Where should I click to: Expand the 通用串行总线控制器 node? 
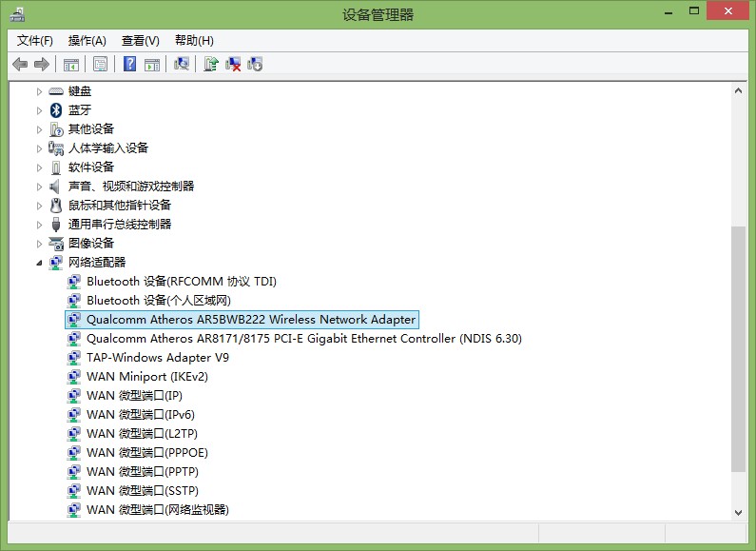coord(39,225)
